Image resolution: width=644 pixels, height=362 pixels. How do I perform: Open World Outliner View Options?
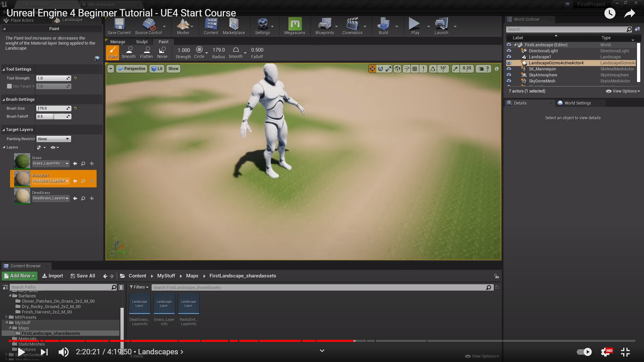click(623, 91)
